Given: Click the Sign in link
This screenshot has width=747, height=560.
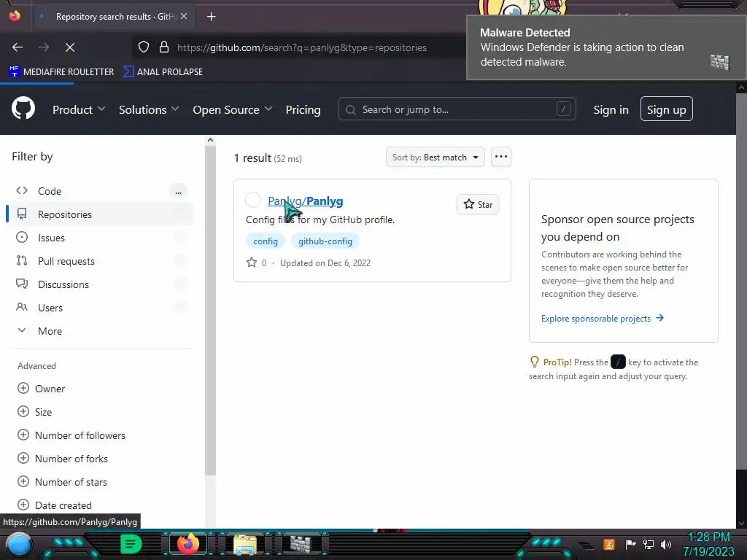Looking at the screenshot, I should point(611,109).
